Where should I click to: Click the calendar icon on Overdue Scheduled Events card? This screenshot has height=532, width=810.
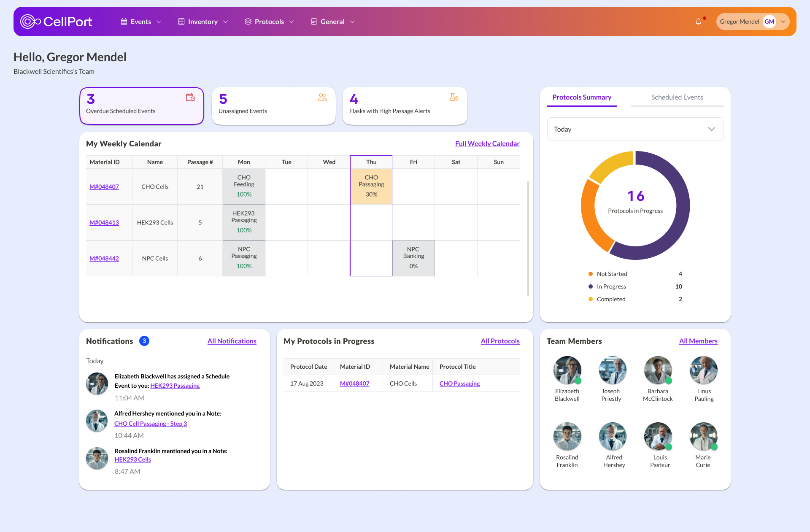point(190,97)
